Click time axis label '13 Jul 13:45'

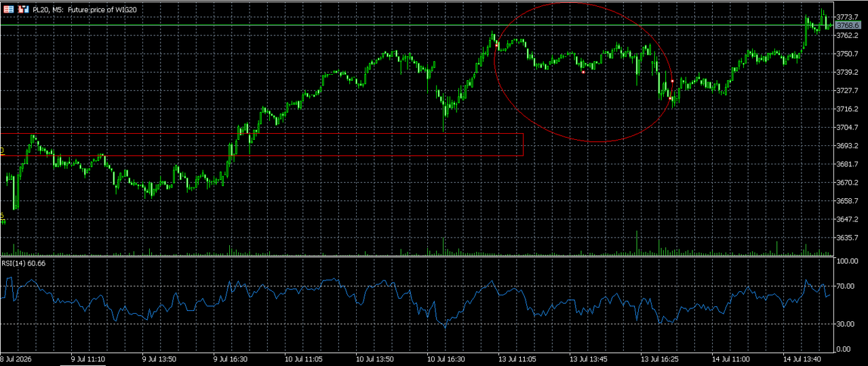pyautogui.click(x=589, y=358)
